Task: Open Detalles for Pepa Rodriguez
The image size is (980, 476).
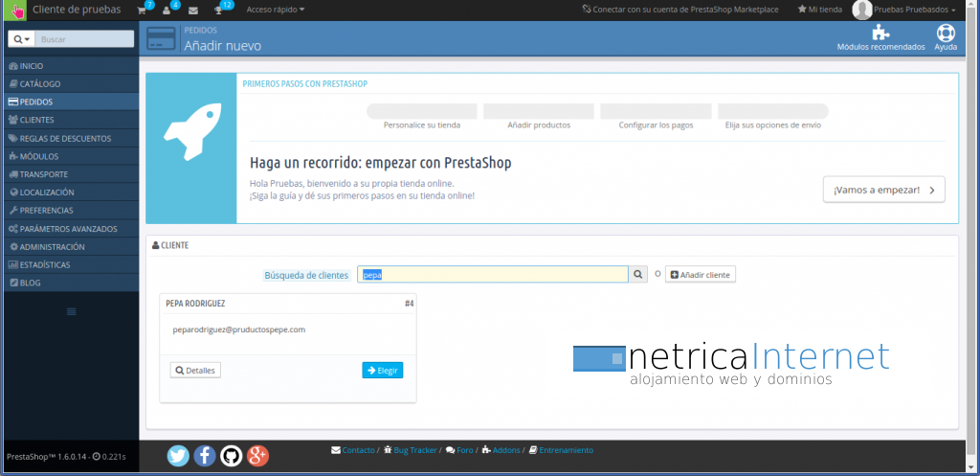Action: [x=195, y=371]
